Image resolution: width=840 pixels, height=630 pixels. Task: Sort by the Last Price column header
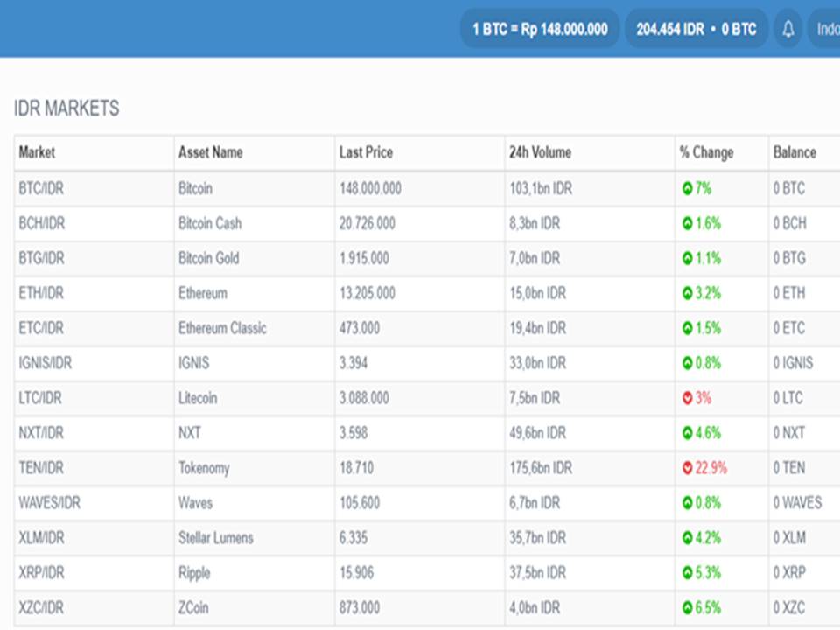pos(366,152)
